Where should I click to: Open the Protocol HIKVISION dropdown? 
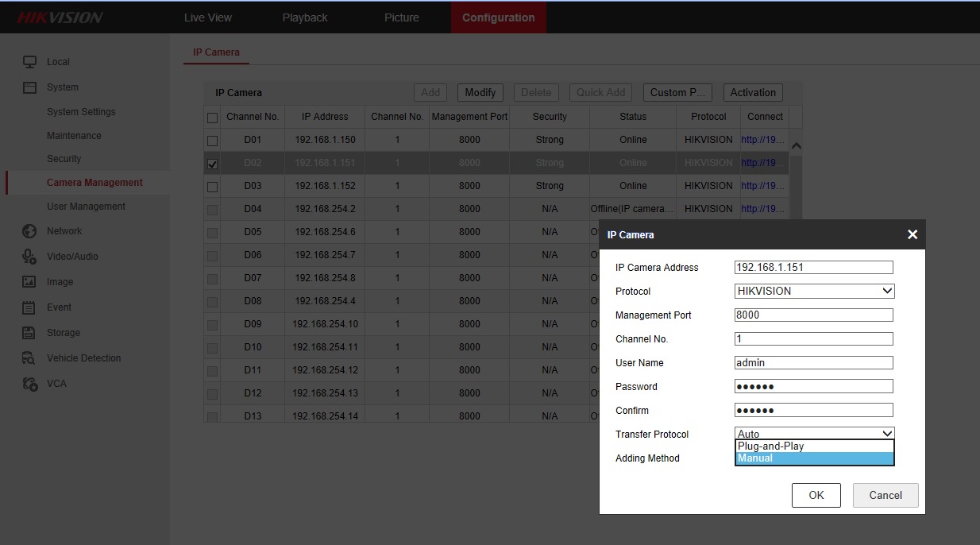(x=814, y=292)
